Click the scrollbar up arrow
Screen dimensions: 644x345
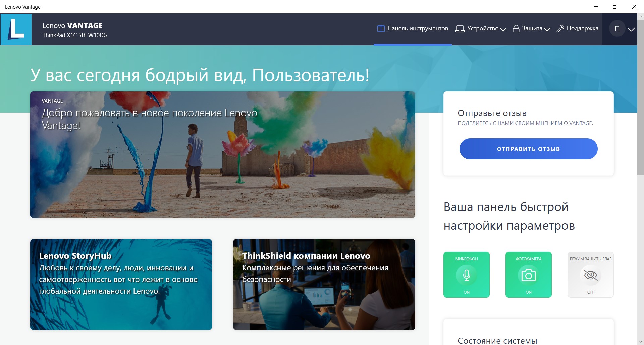click(x=641, y=16)
